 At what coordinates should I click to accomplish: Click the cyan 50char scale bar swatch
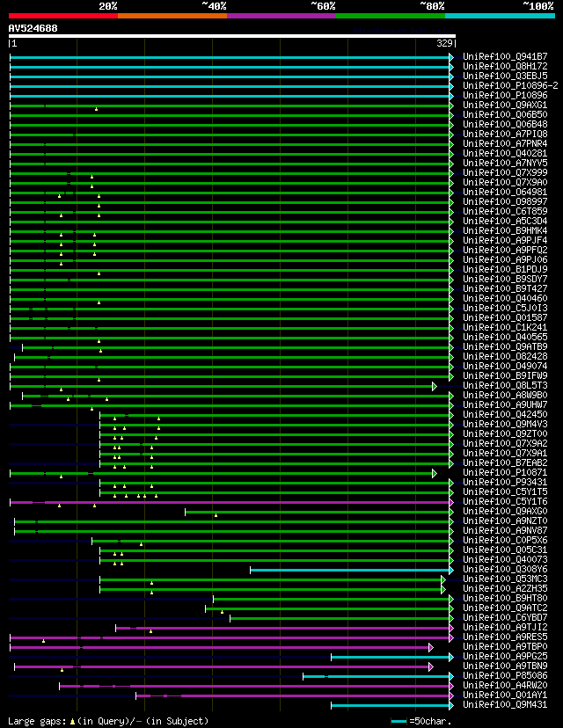[x=399, y=722]
